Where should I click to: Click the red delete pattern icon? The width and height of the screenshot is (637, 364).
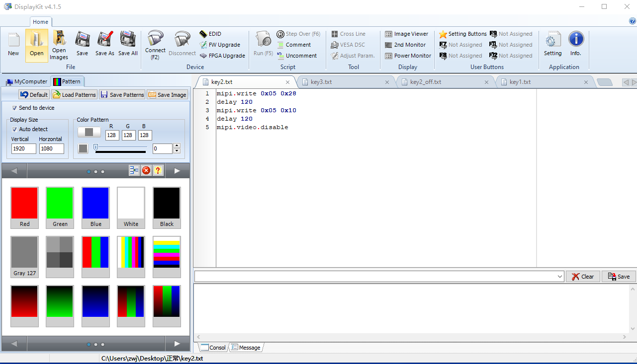[x=146, y=171]
